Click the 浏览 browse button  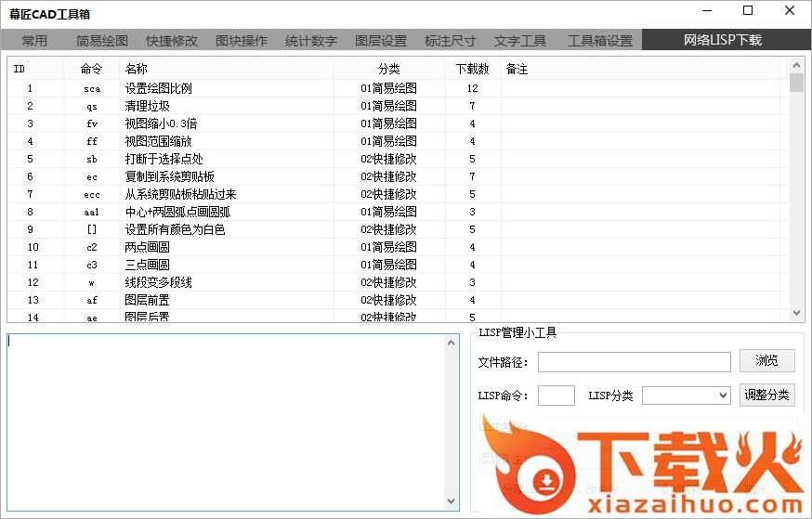(x=766, y=361)
